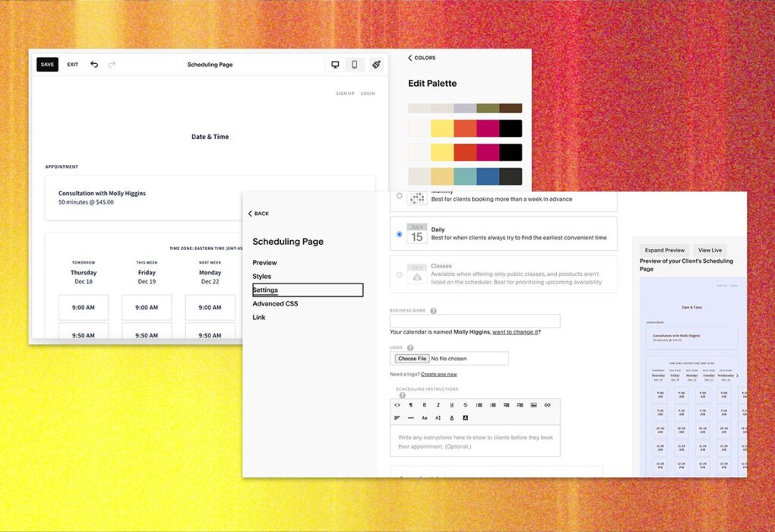Select the Monthly layout radio button
The width and height of the screenshot is (775, 532).
click(x=400, y=196)
